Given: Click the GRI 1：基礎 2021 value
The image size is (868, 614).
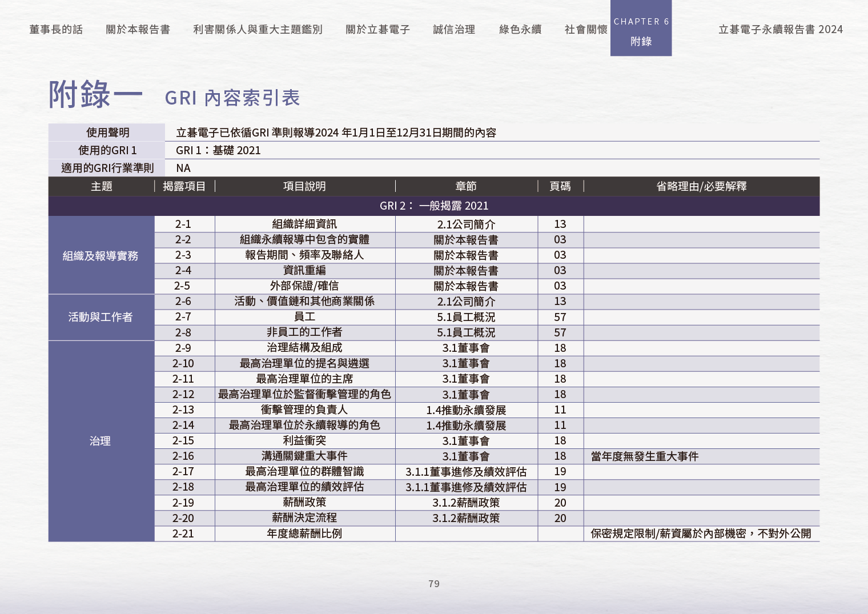Looking at the screenshot, I should click(x=218, y=150).
